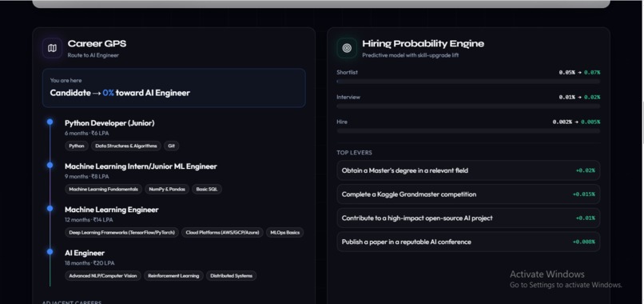Click the Predictive model with skill-upgrade lift subtitle
644x304 pixels.
tap(411, 55)
